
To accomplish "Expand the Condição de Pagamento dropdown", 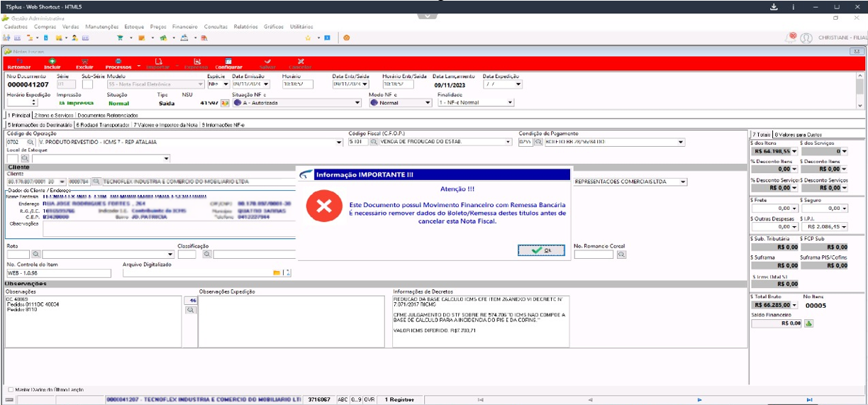I will click(x=681, y=143).
